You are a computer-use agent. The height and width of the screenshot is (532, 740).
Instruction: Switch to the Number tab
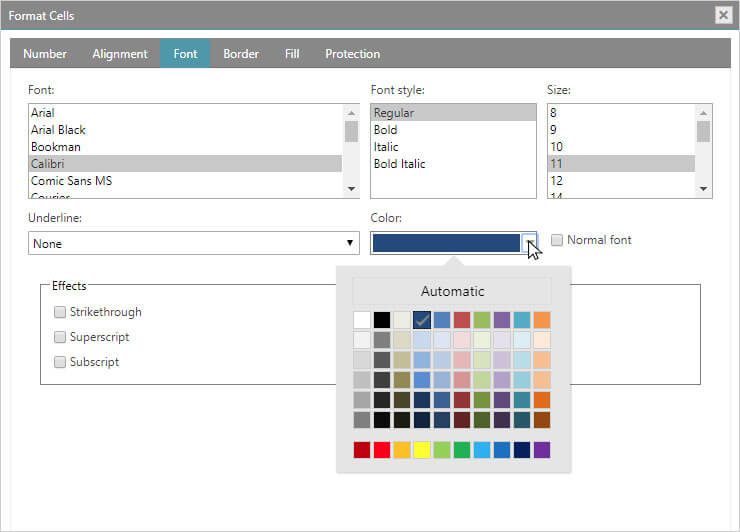point(45,54)
